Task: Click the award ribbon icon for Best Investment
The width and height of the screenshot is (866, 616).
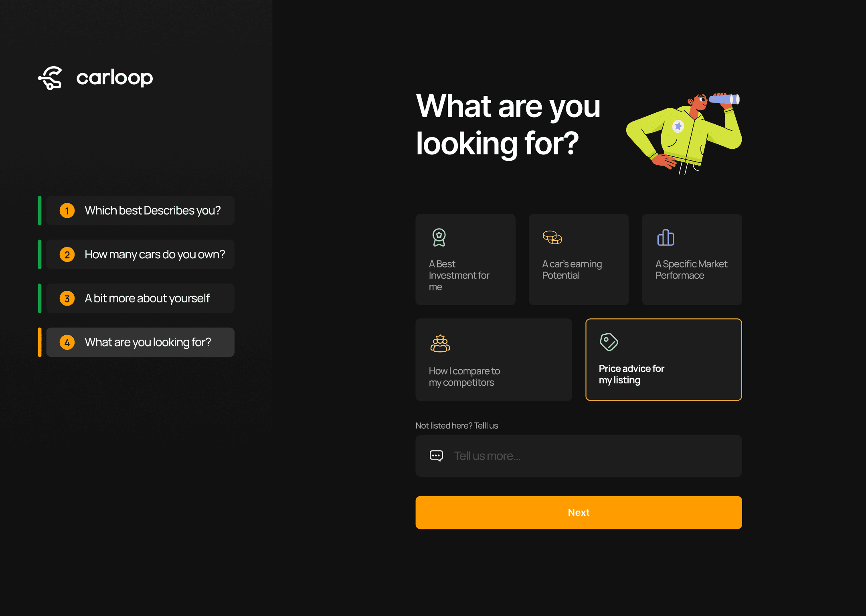Action: (439, 237)
